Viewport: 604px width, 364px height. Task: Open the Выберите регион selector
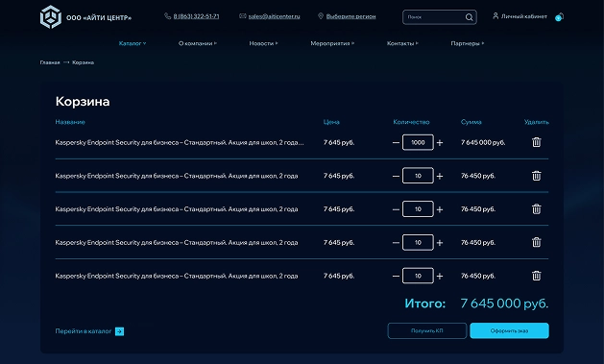pos(350,16)
